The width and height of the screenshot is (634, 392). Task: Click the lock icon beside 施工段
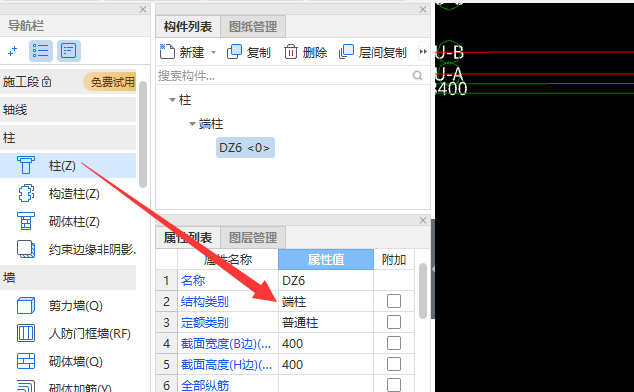point(47,82)
